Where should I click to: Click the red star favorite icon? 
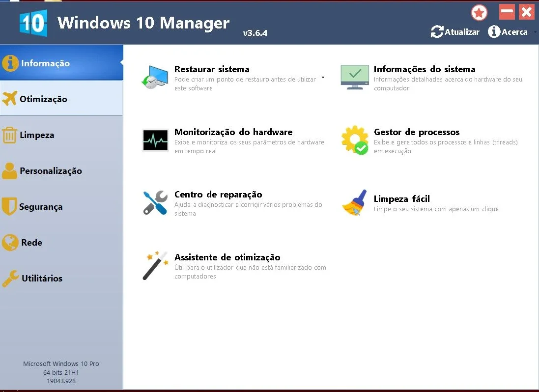coord(479,13)
